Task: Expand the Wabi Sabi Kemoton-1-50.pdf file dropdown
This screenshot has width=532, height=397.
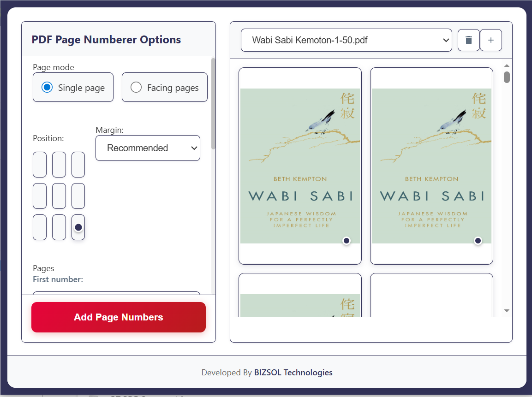Action: (346, 41)
